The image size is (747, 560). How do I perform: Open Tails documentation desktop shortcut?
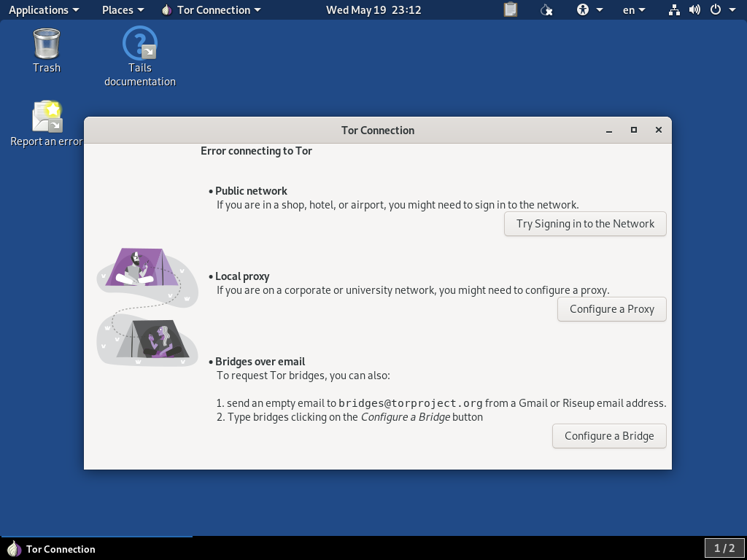tap(139, 57)
